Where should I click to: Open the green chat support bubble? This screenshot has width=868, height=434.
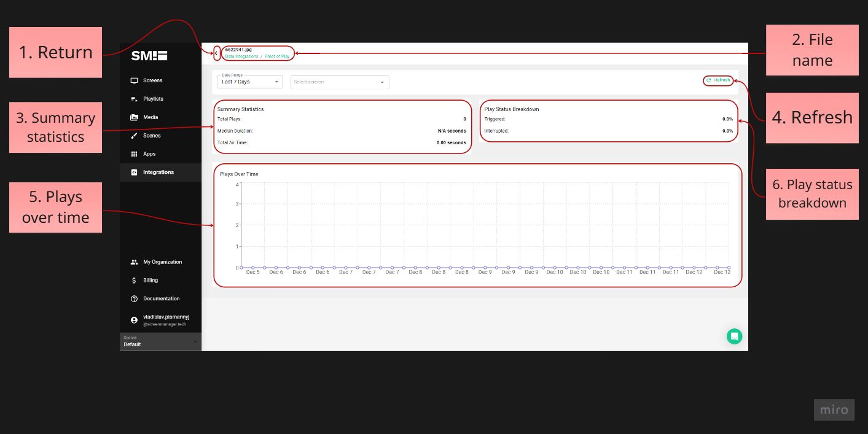(x=734, y=336)
